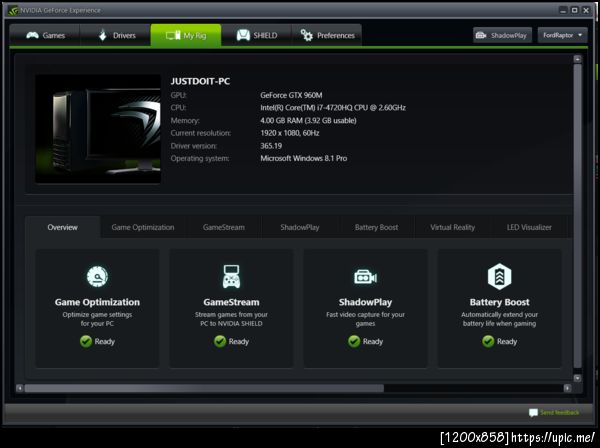This screenshot has width=600, height=448.
Task: Click the Battery Boost hexagon icon
Action: tap(499, 277)
